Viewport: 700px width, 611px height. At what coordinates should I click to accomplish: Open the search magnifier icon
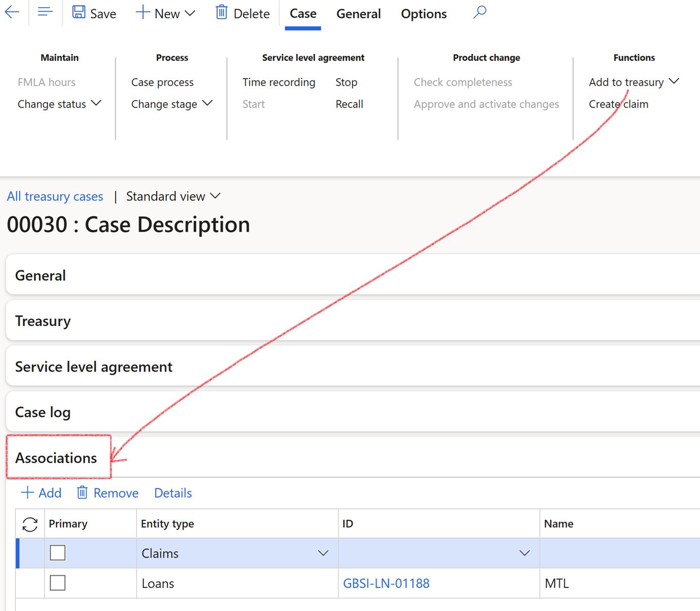[480, 12]
